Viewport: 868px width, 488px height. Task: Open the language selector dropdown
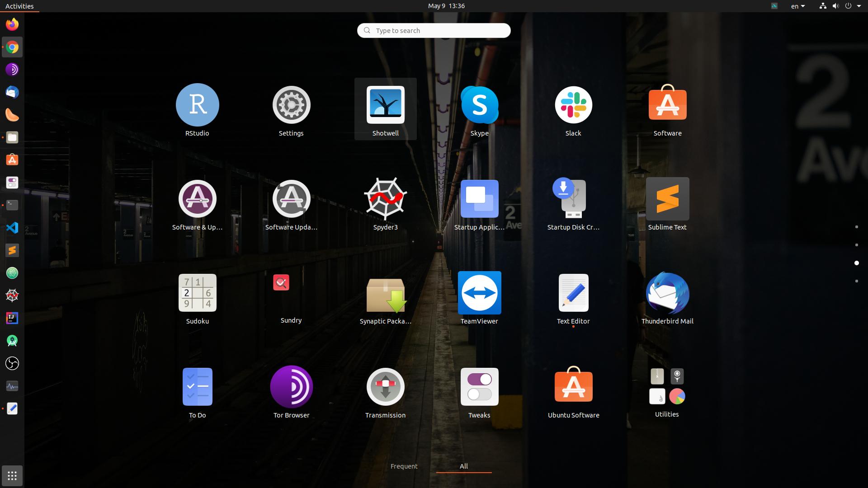(797, 6)
